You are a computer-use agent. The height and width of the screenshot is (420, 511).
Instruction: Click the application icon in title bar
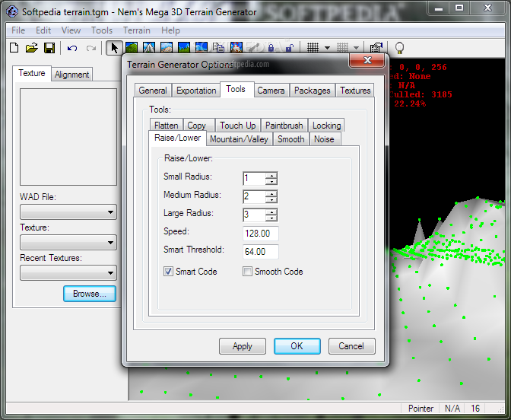pyautogui.click(x=12, y=11)
